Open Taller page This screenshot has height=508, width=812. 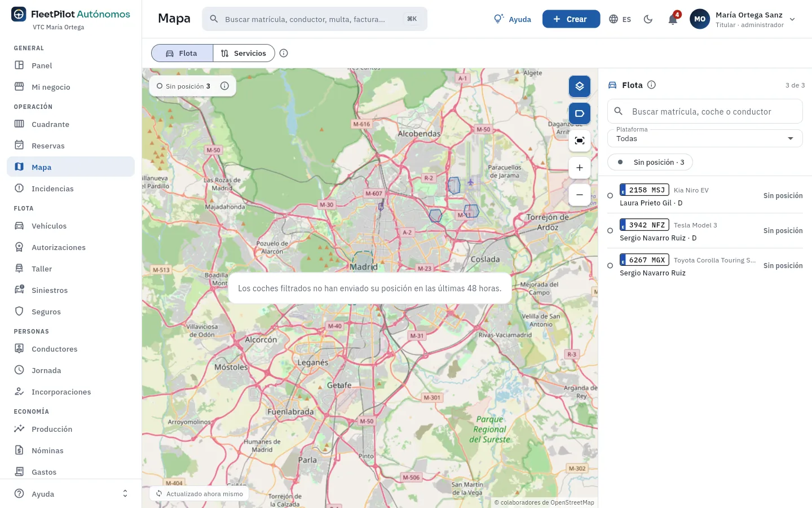[x=71, y=269]
